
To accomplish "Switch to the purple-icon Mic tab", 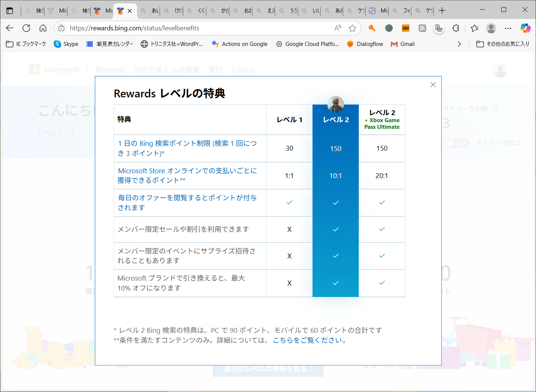I will 378,11.
